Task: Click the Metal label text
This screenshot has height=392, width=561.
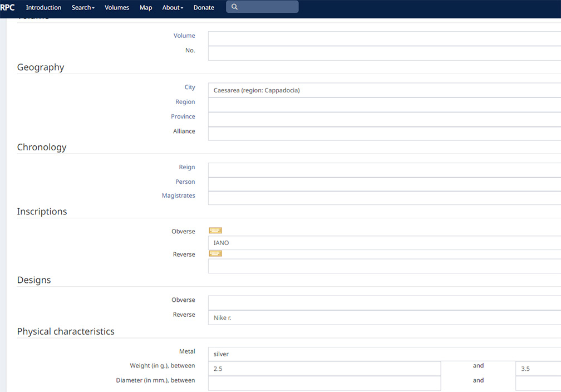Action: 187,351
